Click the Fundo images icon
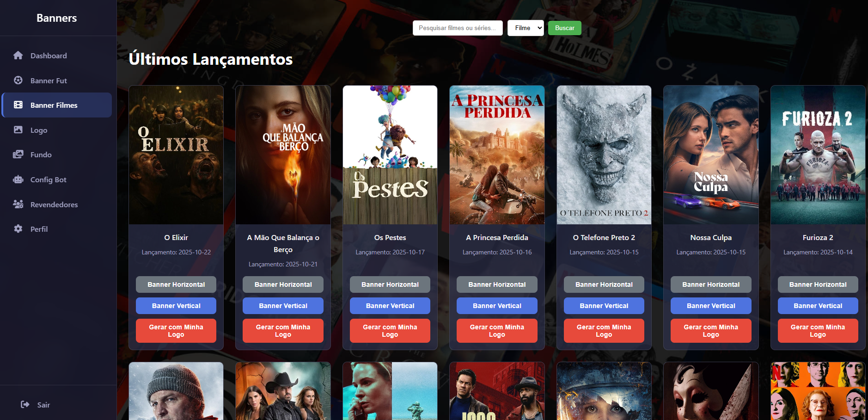The image size is (868, 420). 18,154
